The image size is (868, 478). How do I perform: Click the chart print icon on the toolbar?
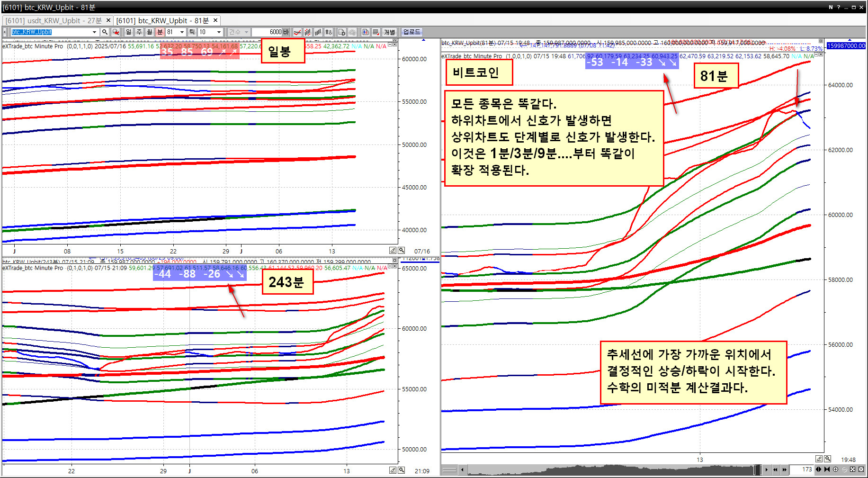352,32
